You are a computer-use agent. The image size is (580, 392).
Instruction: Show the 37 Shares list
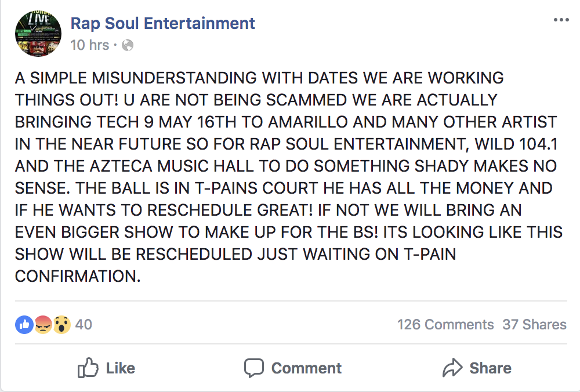point(535,324)
